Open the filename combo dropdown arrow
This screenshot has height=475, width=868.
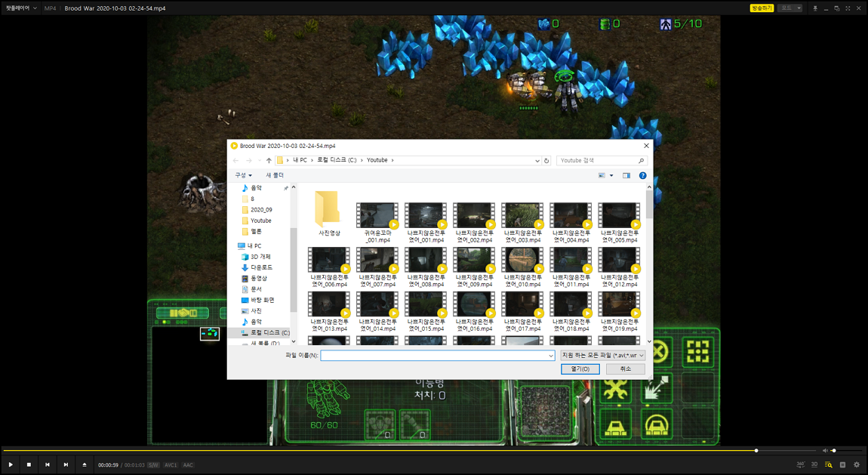click(551, 356)
